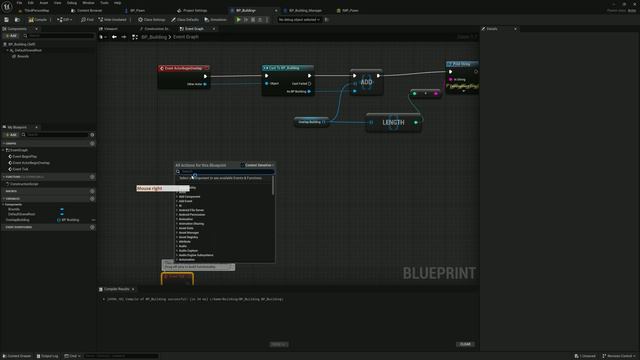This screenshot has width=640, height=360.
Task: Switch to the BP_Building_Manager tab
Action: coord(305,11)
